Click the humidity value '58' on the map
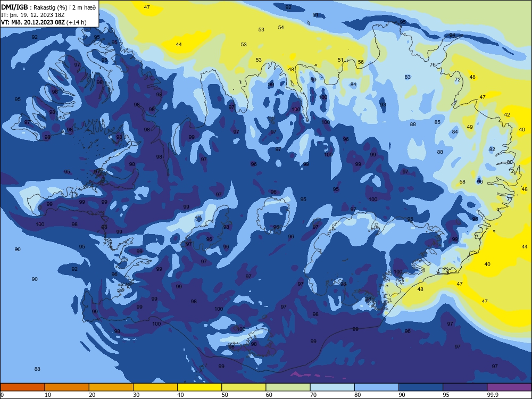This screenshot has width=532, height=399. pyautogui.click(x=462, y=182)
